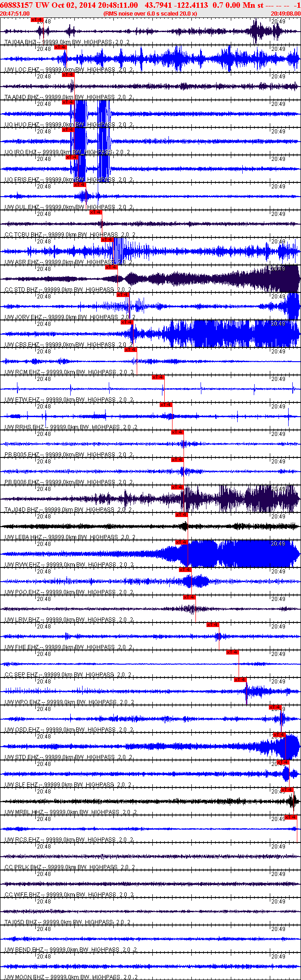Image resolution: width=301 pixels, height=980 pixels.
Task: Click the end time 20:49:08.00 label
Action: click(x=285, y=14)
